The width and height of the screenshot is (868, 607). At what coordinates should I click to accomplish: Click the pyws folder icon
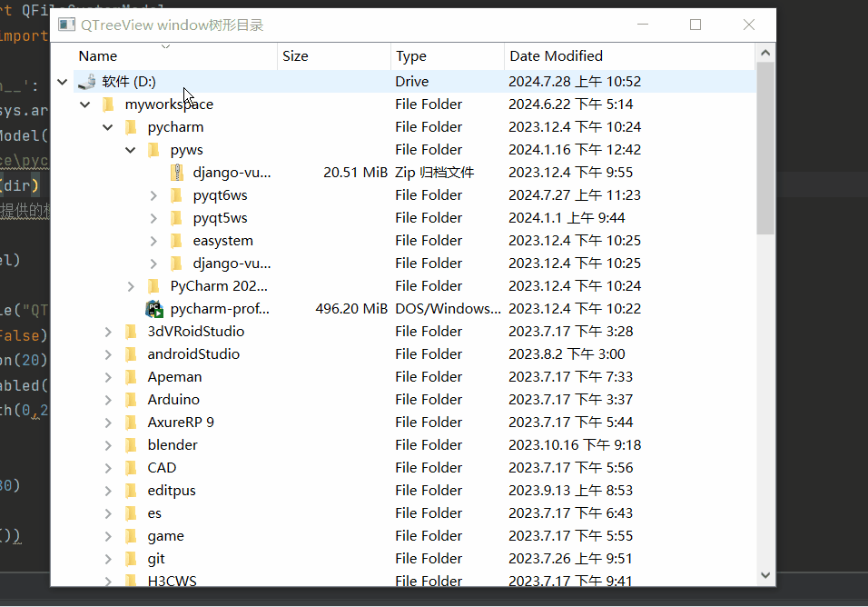pyautogui.click(x=153, y=150)
